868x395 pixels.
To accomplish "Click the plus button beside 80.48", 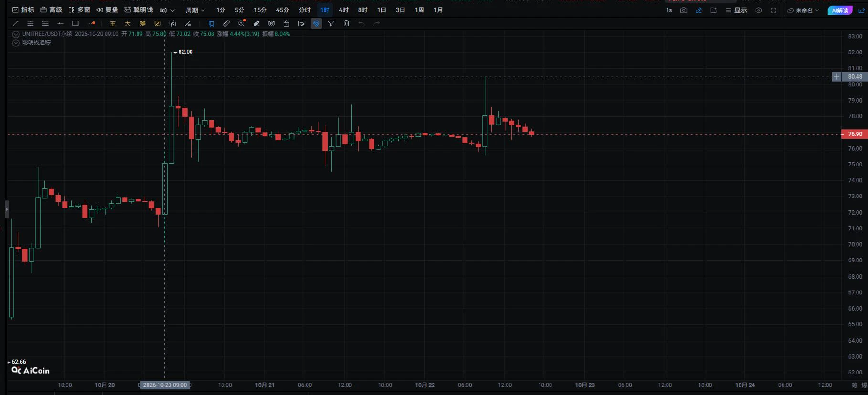I will [836, 77].
